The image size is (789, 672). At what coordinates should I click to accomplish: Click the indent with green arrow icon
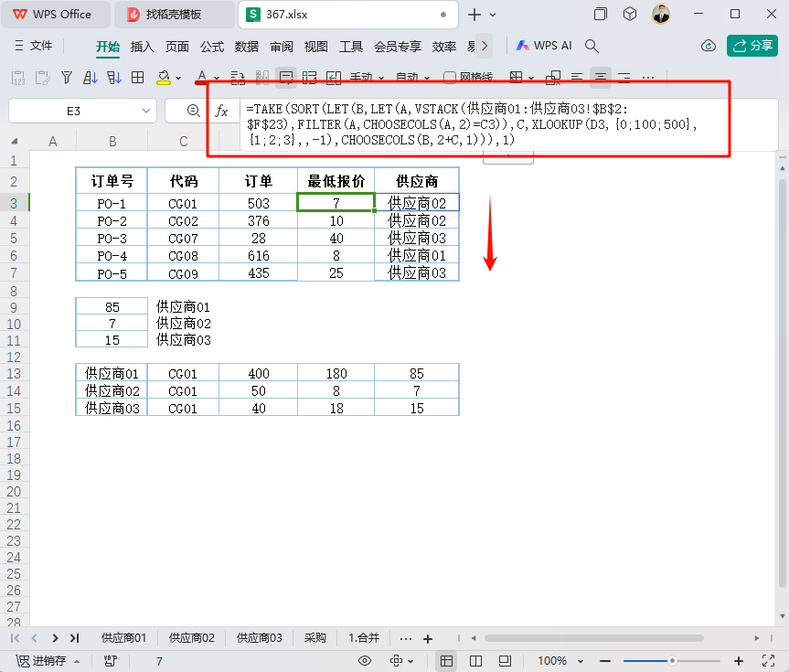tap(334, 78)
